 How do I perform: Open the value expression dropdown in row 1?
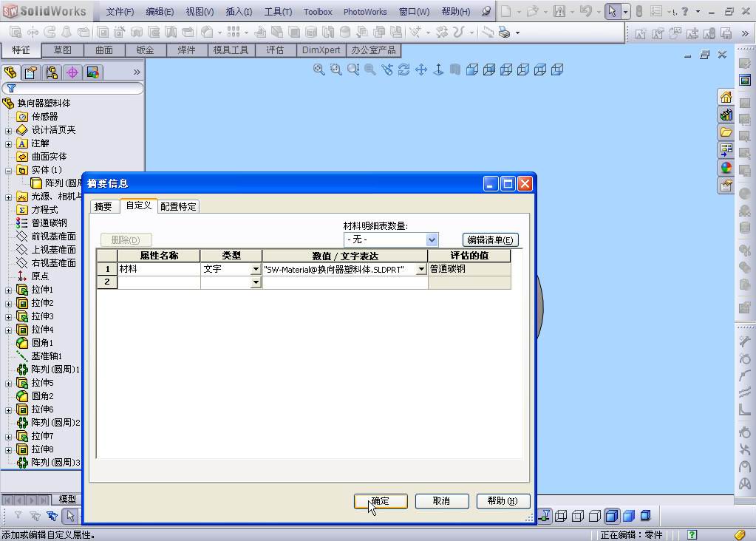click(x=421, y=270)
